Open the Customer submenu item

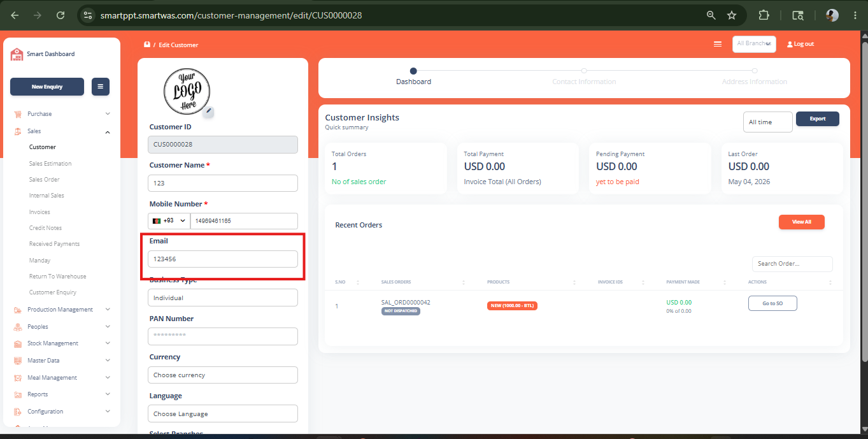(x=43, y=147)
